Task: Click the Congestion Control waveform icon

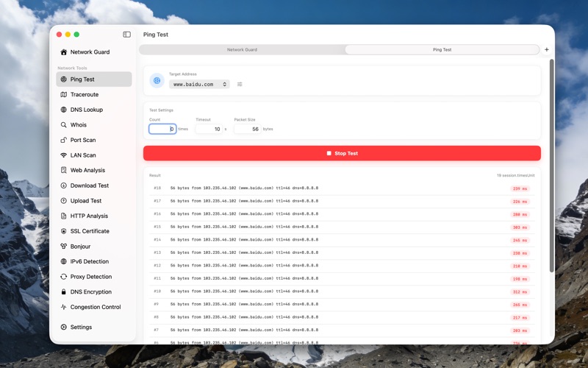Action: (64, 307)
